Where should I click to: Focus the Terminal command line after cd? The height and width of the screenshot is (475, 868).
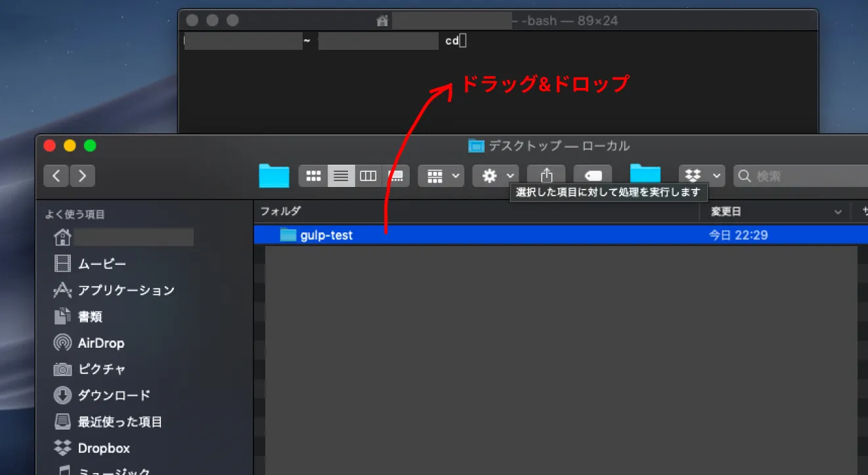click(x=463, y=41)
